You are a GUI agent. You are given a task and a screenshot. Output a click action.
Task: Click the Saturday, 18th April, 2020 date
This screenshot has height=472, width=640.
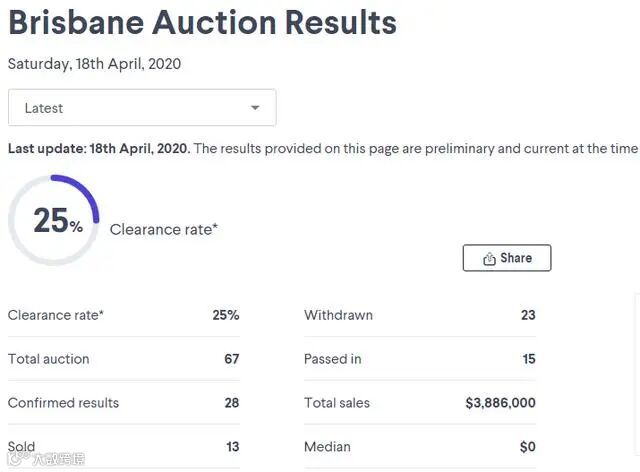pyautogui.click(x=94, y=64)
